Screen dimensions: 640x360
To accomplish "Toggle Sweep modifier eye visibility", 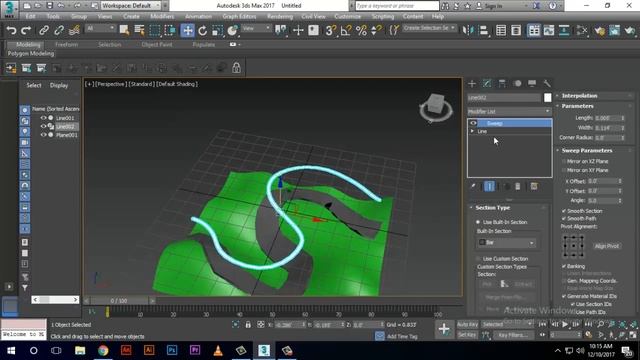I will (x=473, y=123).
